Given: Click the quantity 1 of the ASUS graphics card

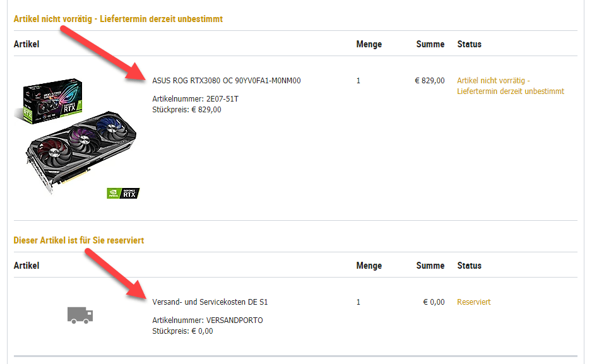Looking at the screenshot, I should click(x=358, y=81).
